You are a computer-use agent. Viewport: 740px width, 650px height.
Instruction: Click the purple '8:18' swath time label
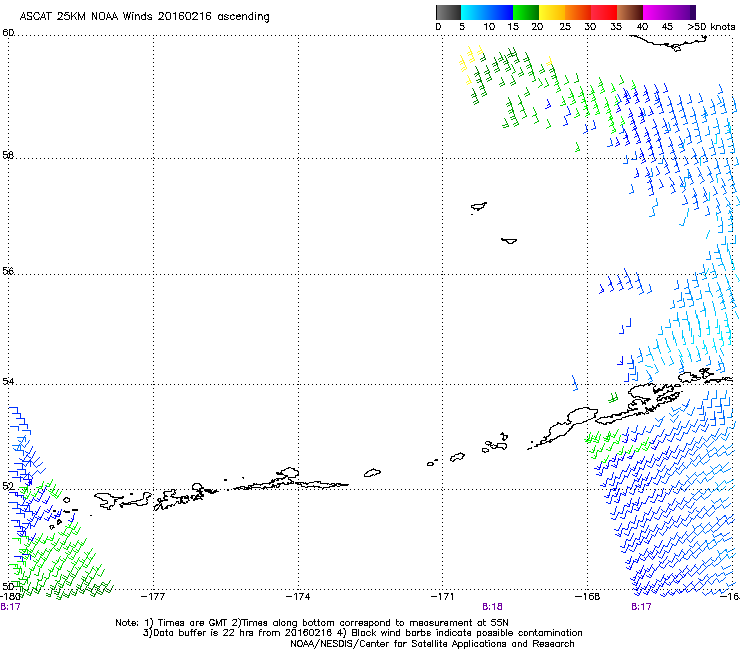[x=492, y=607]
